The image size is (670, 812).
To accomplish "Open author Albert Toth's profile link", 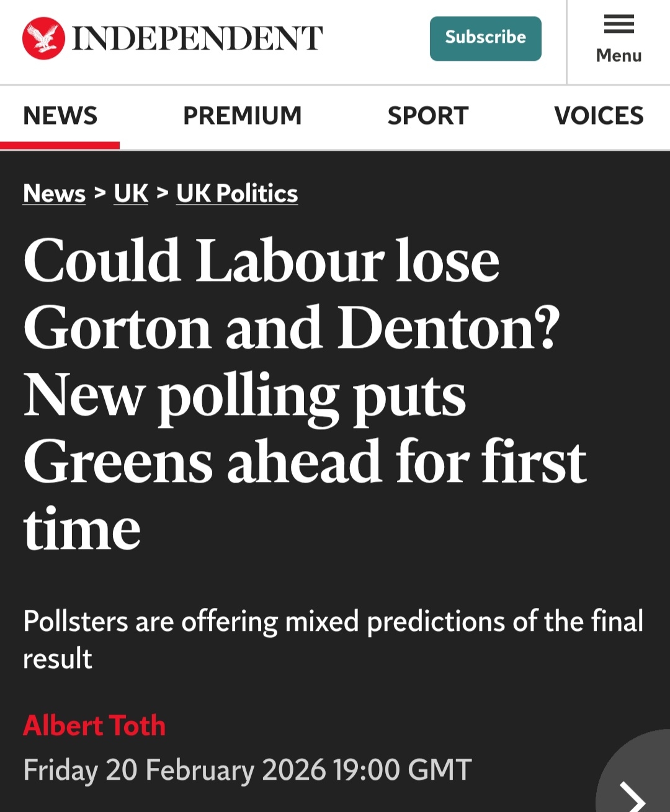I will click(94, 725).
